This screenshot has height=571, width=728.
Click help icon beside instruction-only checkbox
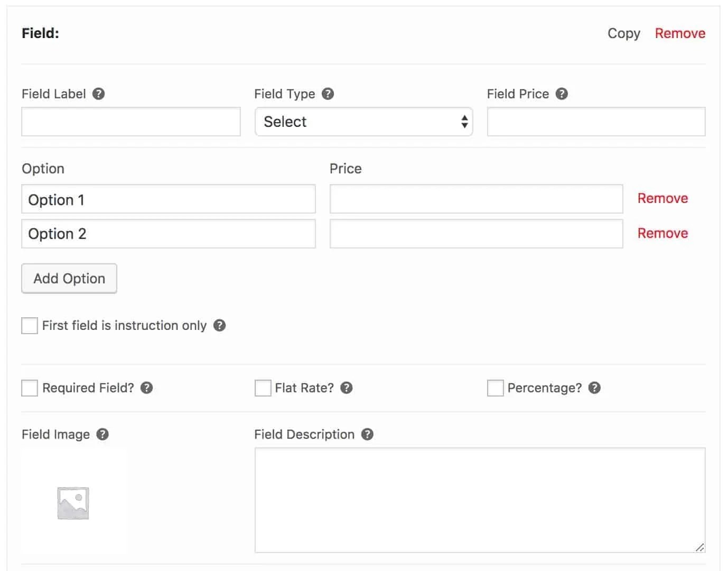pos(220,326)
